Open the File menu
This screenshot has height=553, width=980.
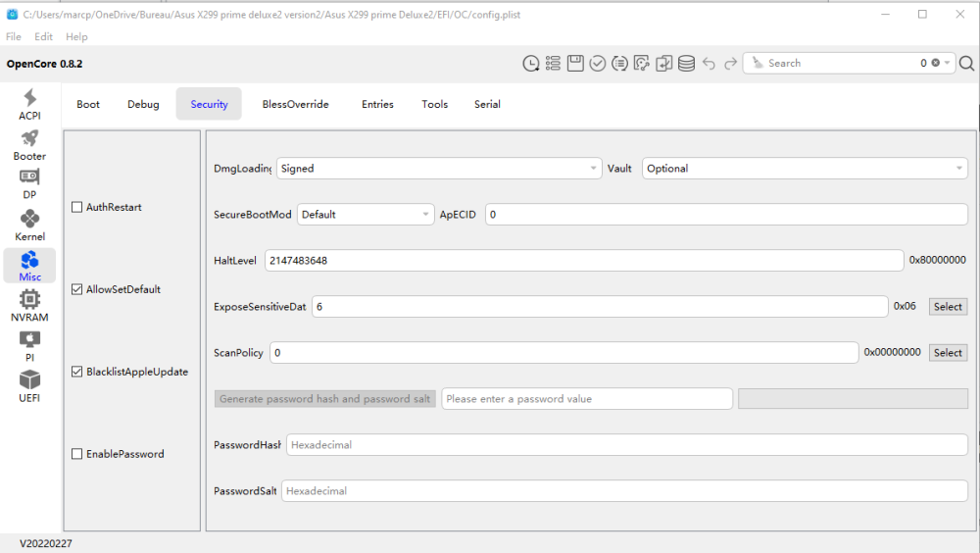[x=13, y=36]
